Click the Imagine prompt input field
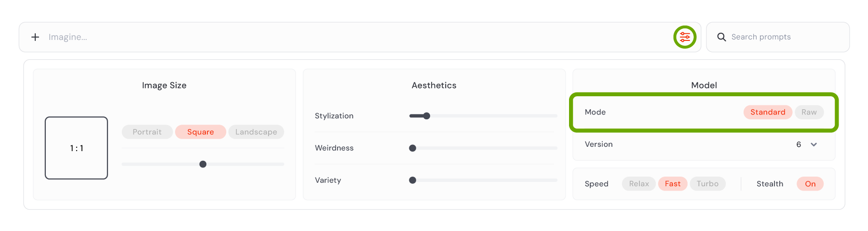The image size is (868, 231). [x=357, y=37]
